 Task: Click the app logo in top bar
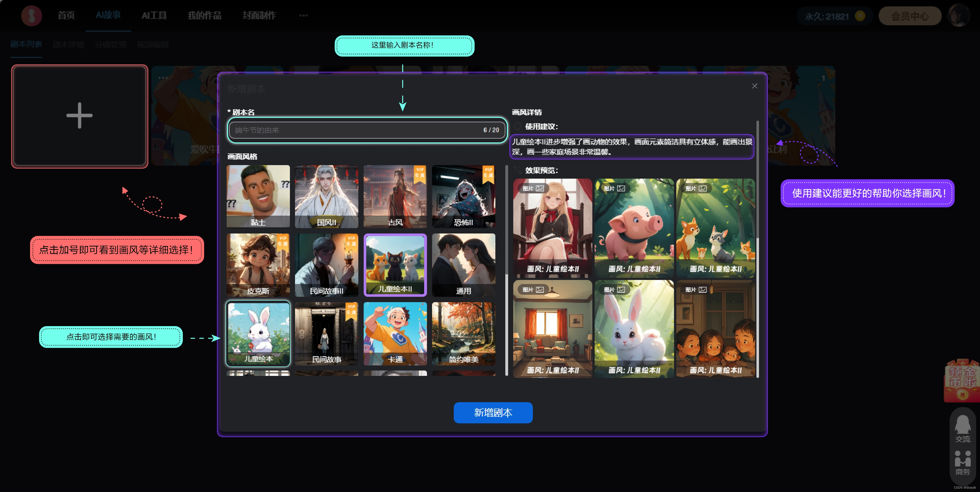click(32, 16)
